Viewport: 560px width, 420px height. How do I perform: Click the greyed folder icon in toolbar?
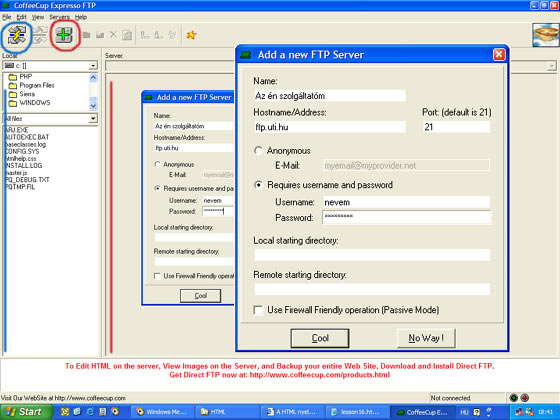[x=86, y=35]
